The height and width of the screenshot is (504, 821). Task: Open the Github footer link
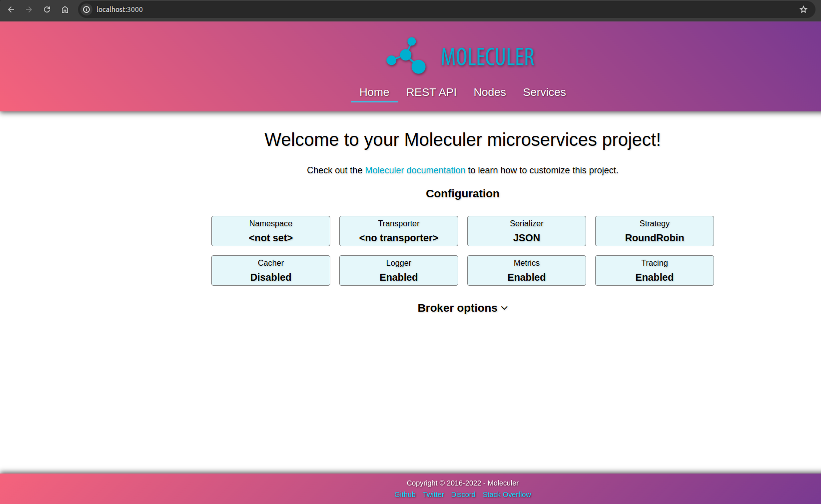[405, 495]
